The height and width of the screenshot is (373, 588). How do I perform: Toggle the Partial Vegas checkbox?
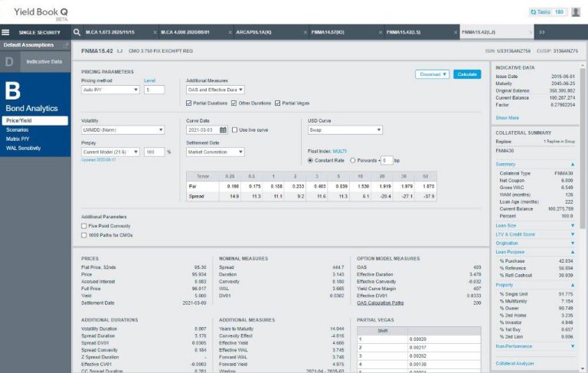point(277,103)
